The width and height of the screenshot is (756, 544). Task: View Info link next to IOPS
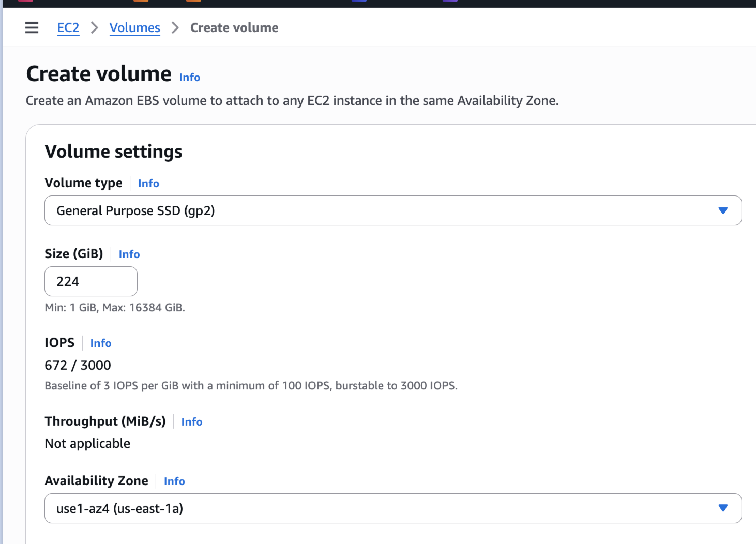(101, 343)
